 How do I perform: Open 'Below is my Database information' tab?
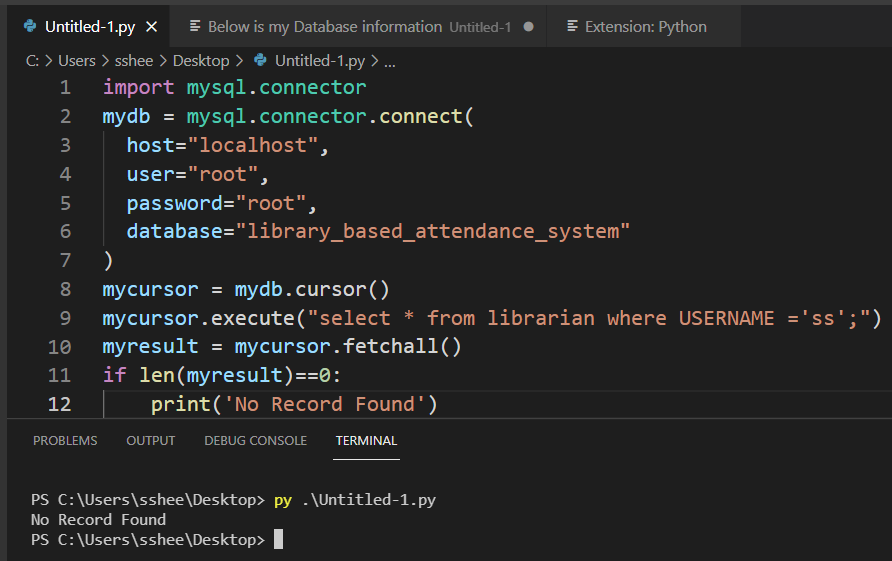[358, 27]
